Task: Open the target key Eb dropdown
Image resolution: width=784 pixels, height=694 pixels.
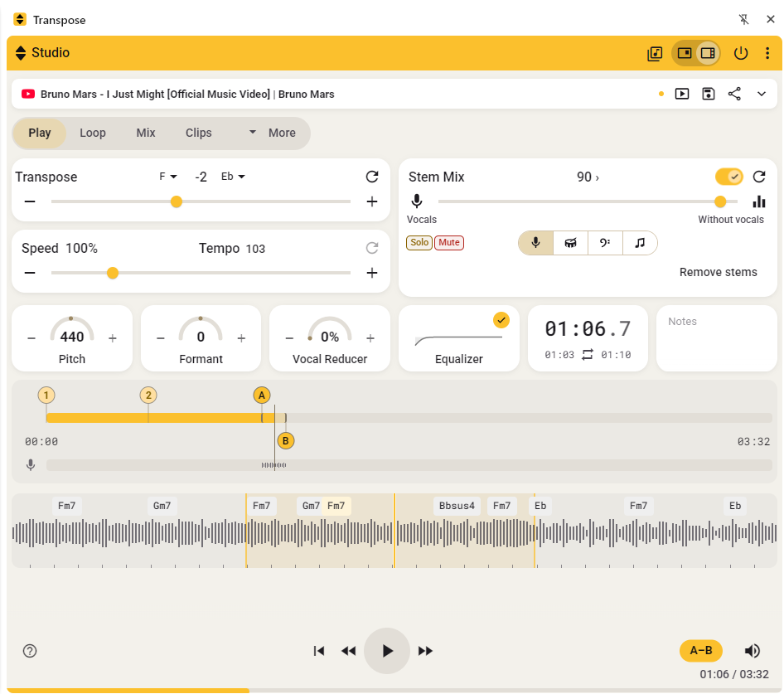Action: (x=233, y=177)
